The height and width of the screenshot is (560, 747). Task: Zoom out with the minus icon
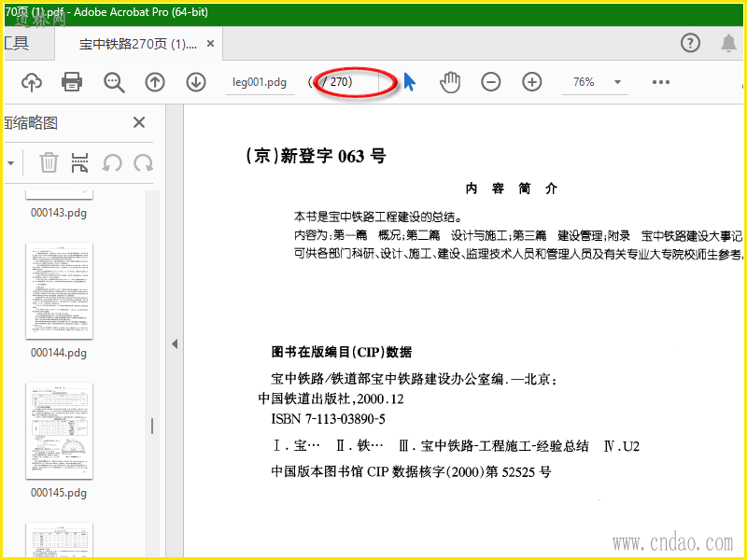491,82
